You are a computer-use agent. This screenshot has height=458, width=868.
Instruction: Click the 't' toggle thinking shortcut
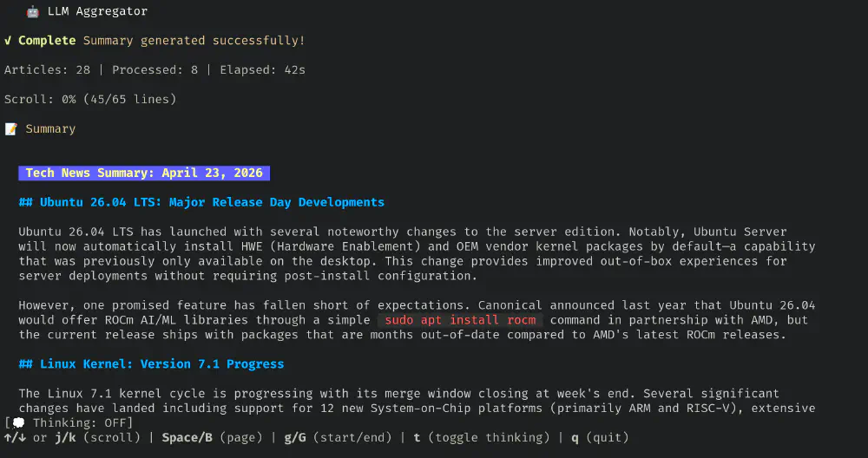point(418,438)
